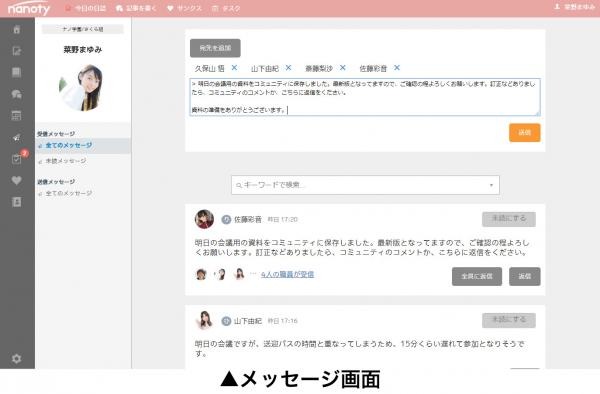This screenshot has width=600, height=394.
Task: Click the chat bubbles icon in sidebar
Action: click(16, 94)
